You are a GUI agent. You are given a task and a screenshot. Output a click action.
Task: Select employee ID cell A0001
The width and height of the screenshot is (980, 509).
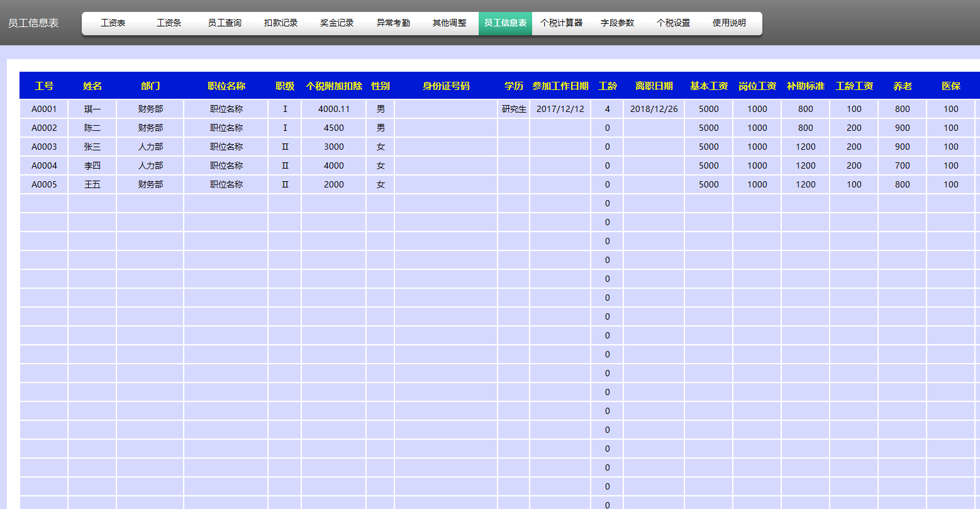click(44, 109)
